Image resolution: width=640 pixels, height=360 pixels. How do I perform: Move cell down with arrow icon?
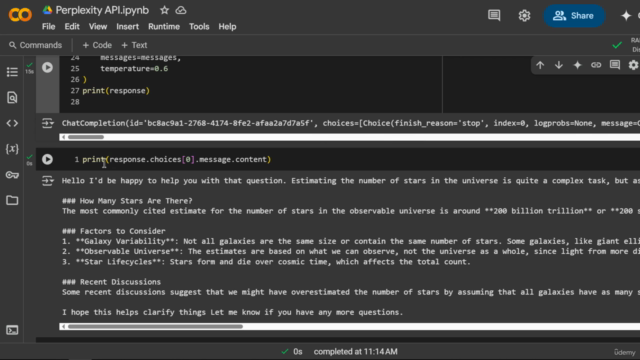click(559, 65)
